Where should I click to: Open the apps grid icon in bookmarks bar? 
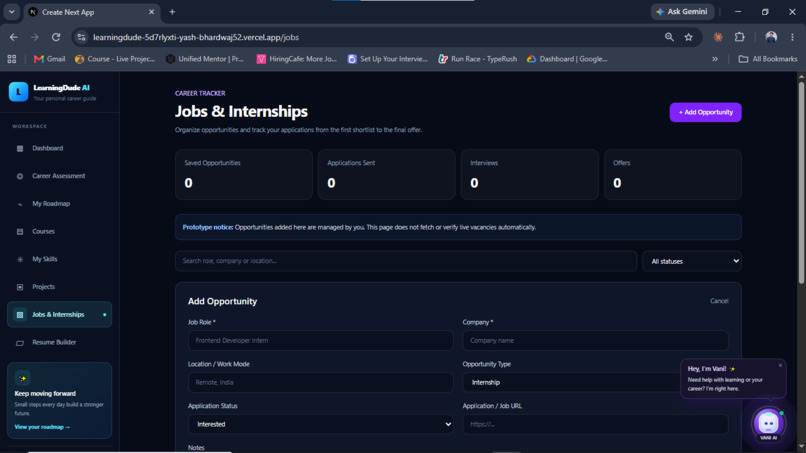12,59
